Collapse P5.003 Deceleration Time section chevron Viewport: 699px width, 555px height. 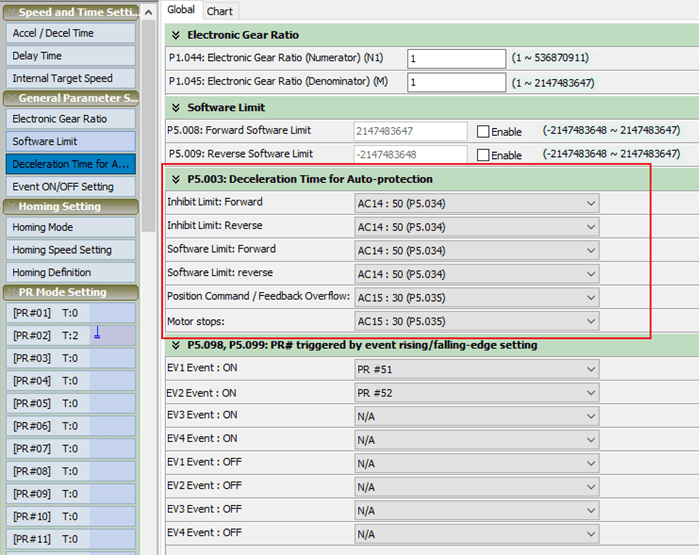click(x=176, y=179)
